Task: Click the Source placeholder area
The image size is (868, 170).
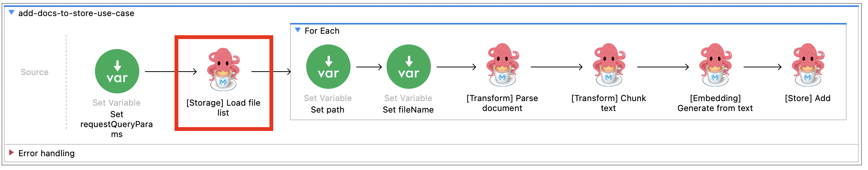Action: tap(34, 72)
